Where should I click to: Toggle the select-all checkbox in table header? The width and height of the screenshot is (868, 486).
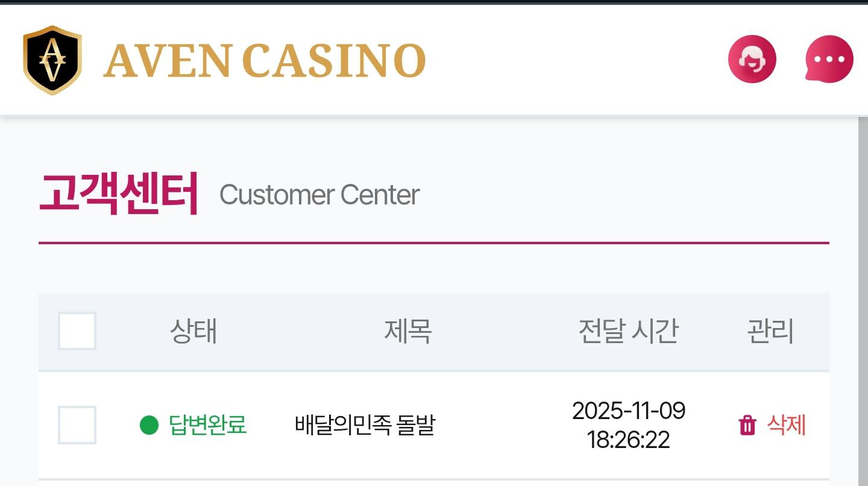click(77, 331)
